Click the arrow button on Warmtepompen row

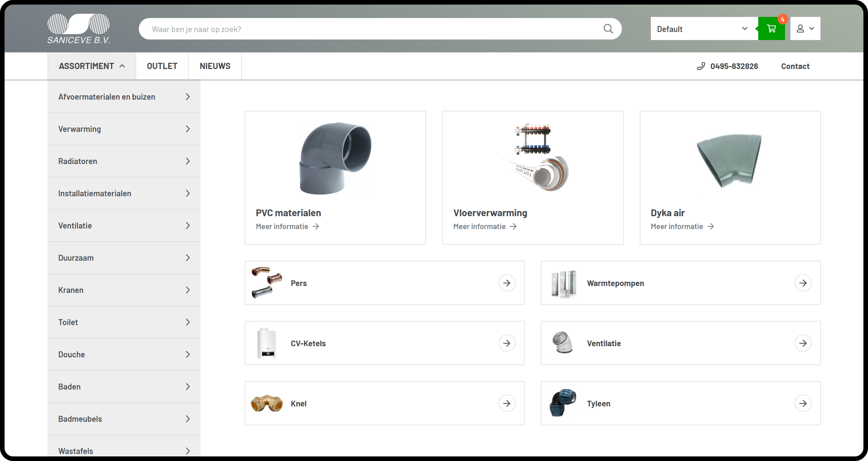click(803, 283)
